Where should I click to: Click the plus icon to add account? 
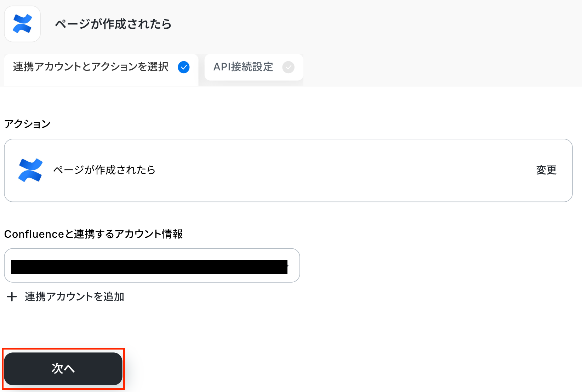12,296
